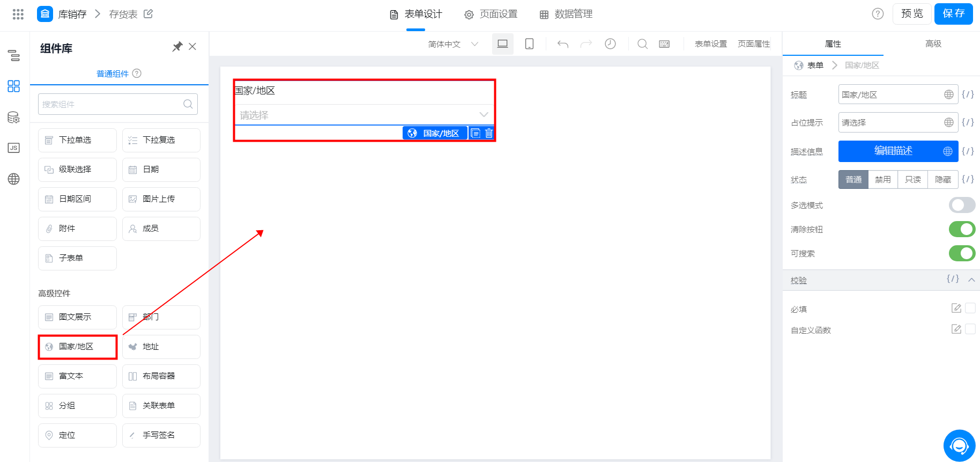Open 页面属性
Screen dimensions: 980x462
pyautogui.click(x=754, y=44)
